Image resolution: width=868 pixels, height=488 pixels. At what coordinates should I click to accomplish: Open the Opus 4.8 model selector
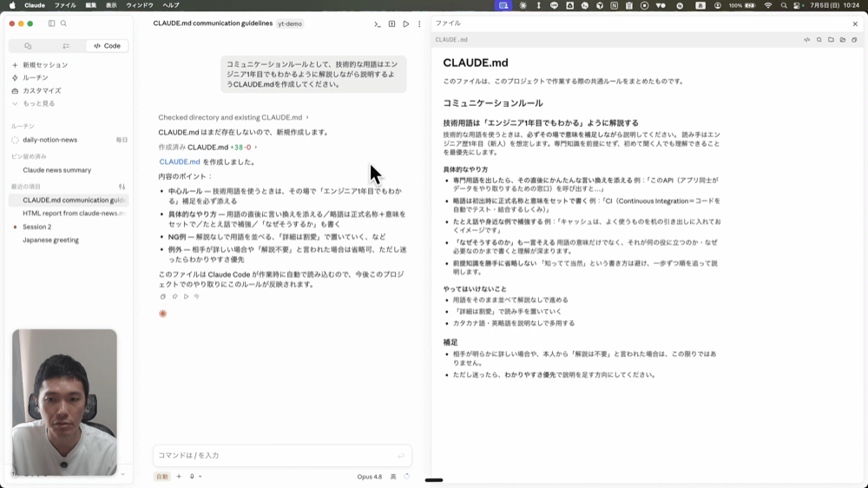pyautogui.click(x=369, y=477)
